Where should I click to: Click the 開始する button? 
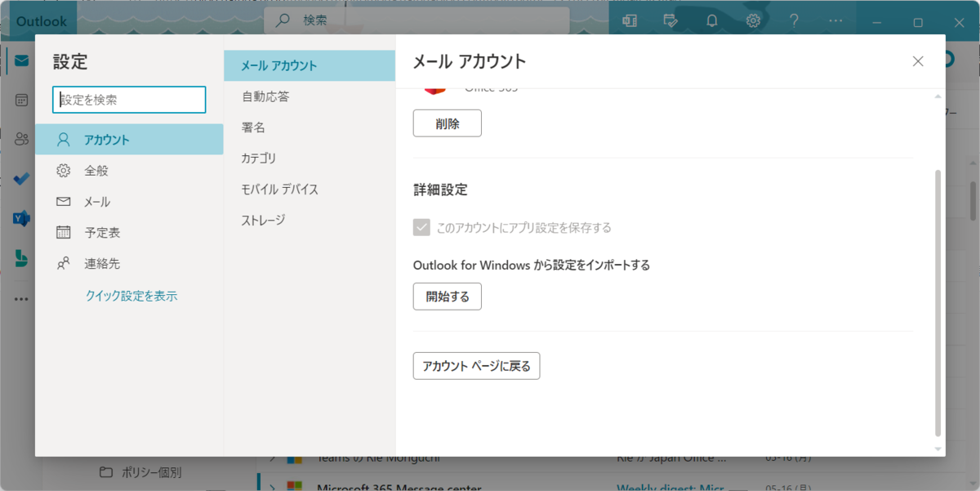[x=448, y=297]
